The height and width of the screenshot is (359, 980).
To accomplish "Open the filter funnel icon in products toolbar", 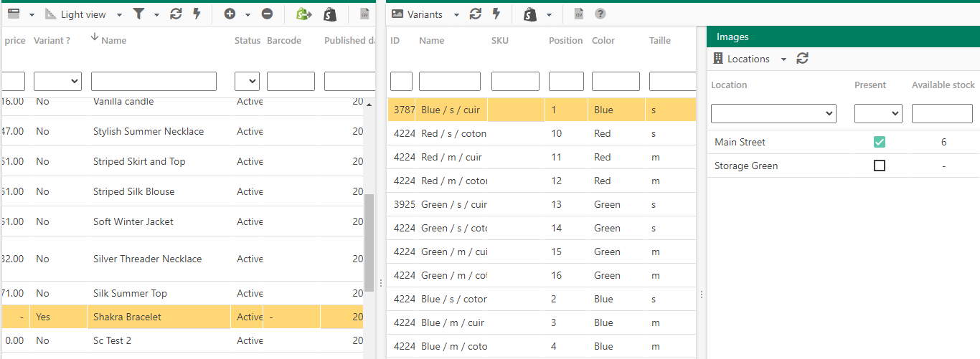I will pyautogui.click(x=139, y=14).
